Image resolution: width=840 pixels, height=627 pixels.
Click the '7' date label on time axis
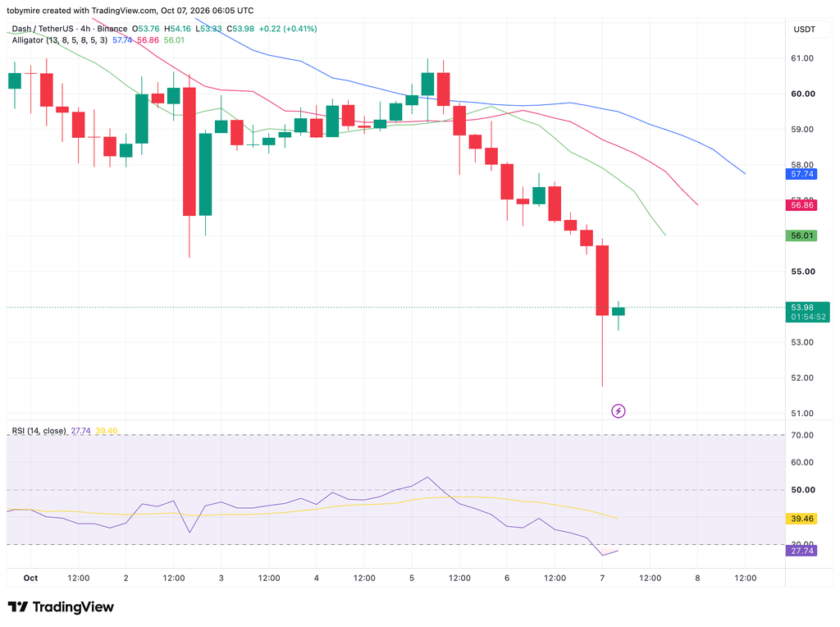click(x=602, y=579)
